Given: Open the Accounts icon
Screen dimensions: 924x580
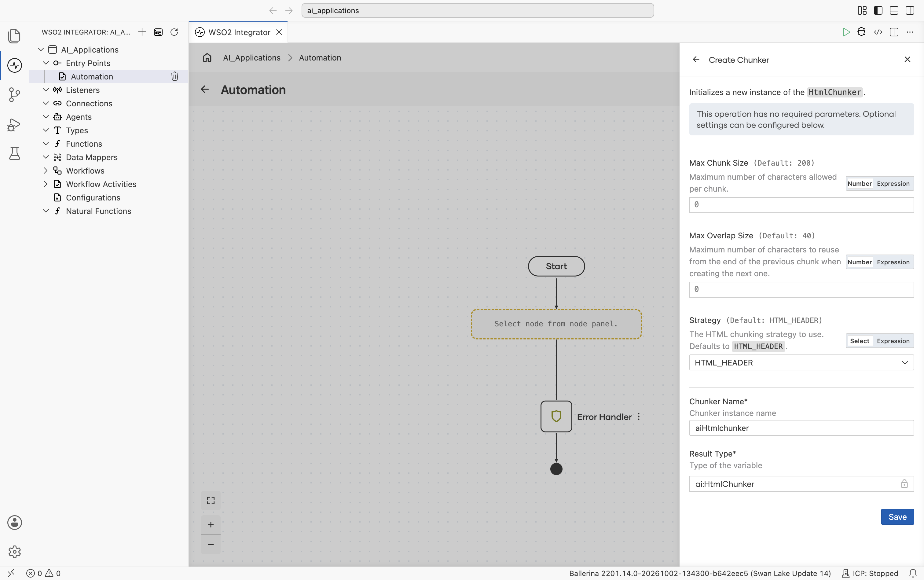Looking at the screenshot, I should 15,523.
